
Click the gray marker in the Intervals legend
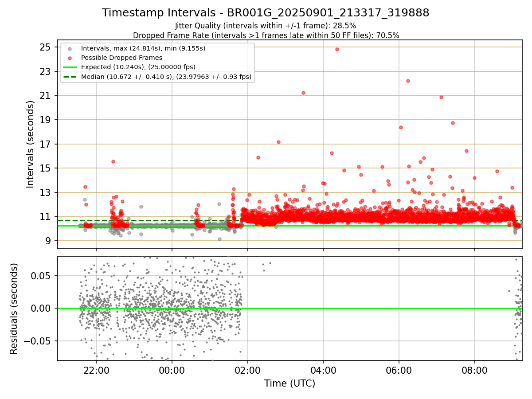(69, 48)
